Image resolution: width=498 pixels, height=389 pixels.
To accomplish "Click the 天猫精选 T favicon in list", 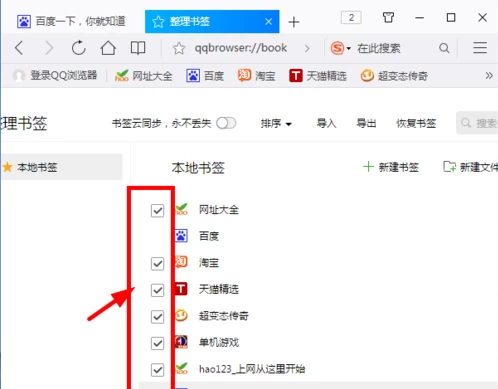I will (x=181, y=289).
